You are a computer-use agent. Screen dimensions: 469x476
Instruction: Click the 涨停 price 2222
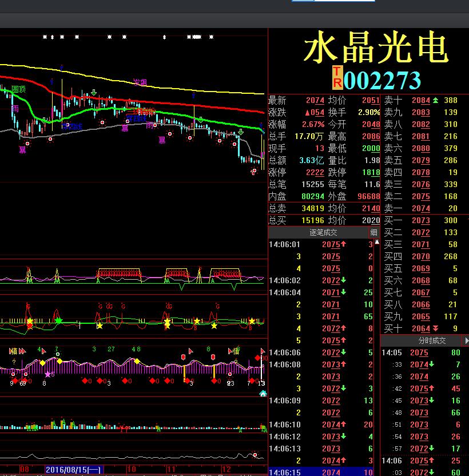pyautogui.click(x=315, y=172)
